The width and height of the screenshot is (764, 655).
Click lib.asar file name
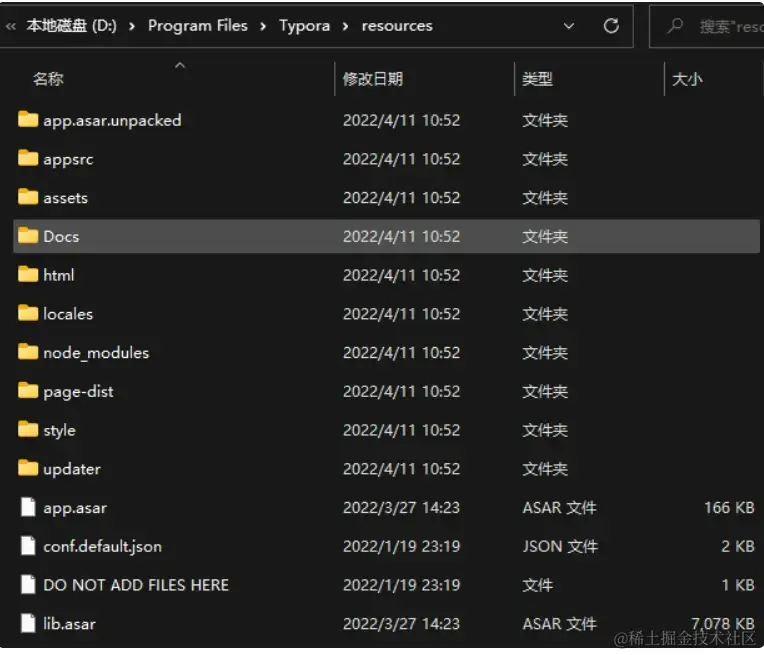[69, 624]
